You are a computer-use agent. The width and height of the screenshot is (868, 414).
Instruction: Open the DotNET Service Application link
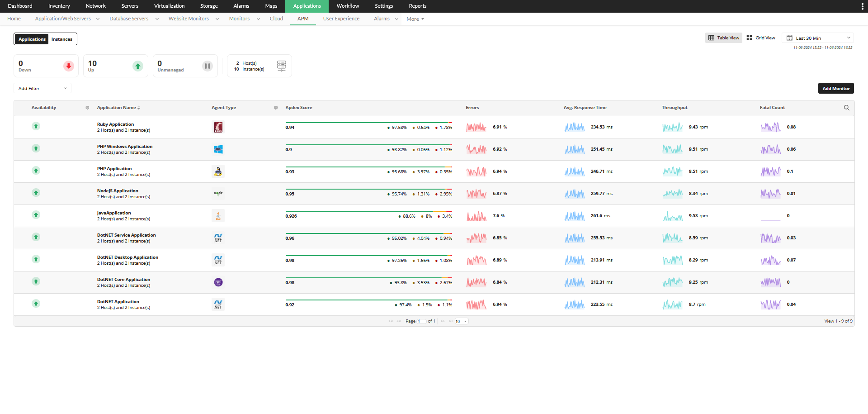(x=127, y=235)
